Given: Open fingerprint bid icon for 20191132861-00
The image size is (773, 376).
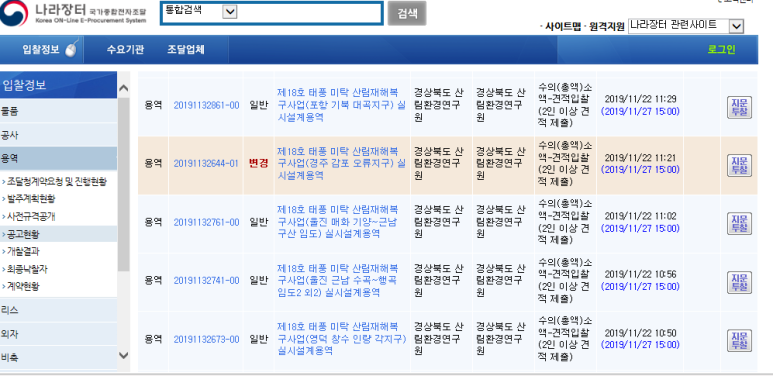Looking at the screenshot, I should point(739,107).
